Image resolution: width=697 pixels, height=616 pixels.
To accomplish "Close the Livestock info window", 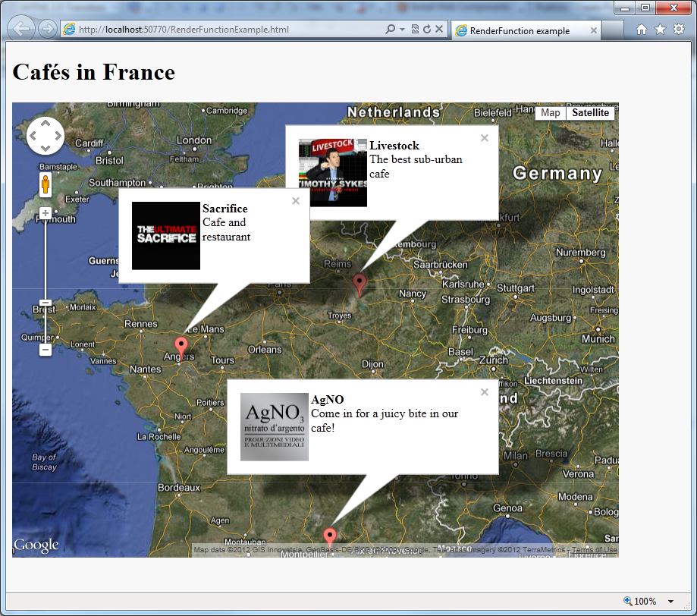I will point(485,138).
